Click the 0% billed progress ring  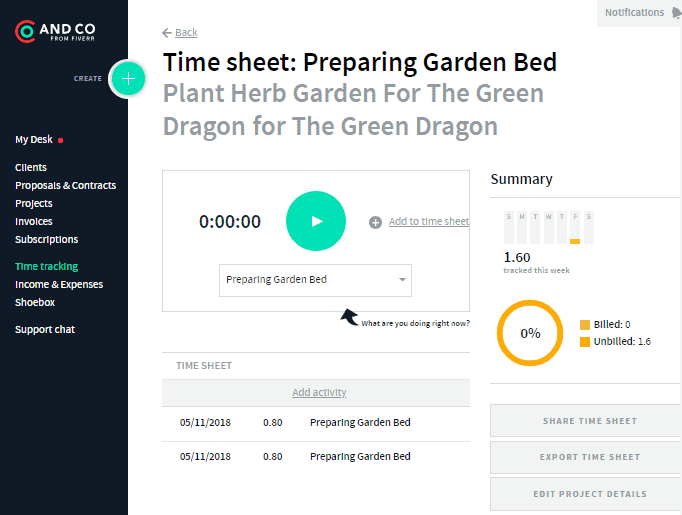(x=530, y=333)
